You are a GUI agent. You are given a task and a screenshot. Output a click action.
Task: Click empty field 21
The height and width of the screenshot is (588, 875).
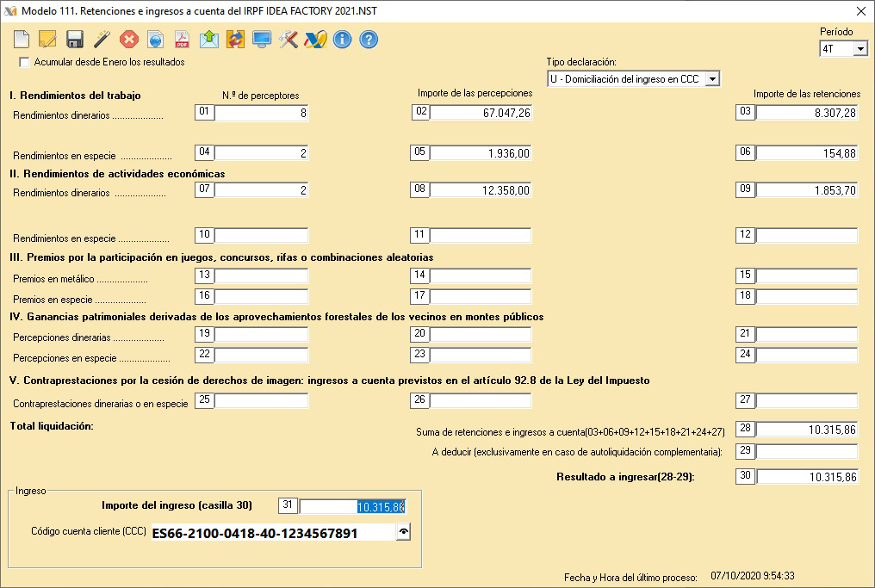pyautogui.click(x=806, y=334)
